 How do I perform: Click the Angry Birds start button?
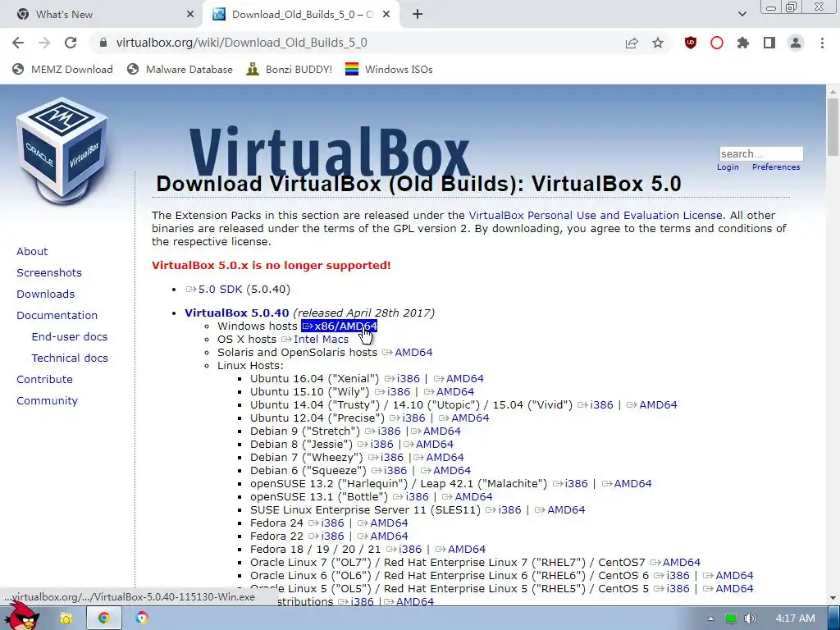[22, 617]
